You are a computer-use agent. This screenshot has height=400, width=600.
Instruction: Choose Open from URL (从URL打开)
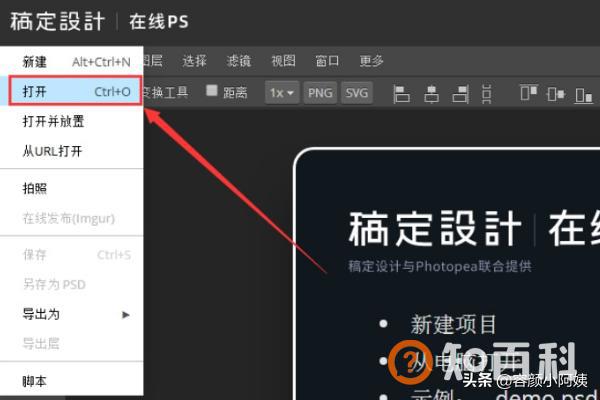(71, 151)
